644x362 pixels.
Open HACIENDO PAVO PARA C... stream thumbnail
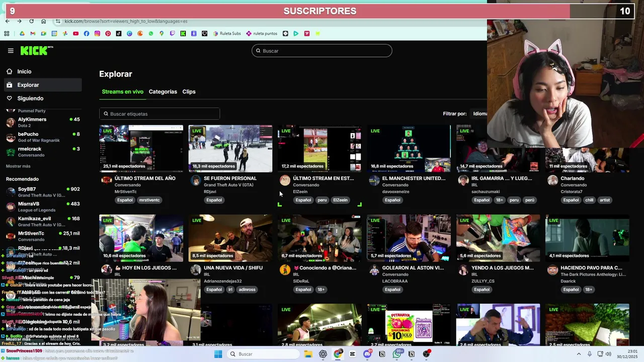[x=587, y=238]
